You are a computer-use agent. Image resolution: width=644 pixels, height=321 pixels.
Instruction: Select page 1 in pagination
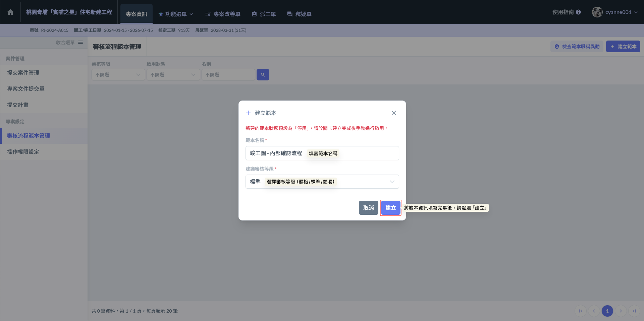point(607,311)
